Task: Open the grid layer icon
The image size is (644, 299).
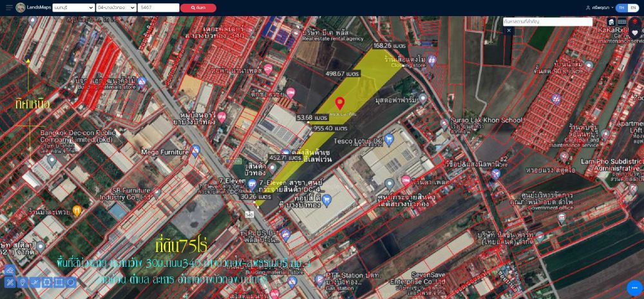Action: (x=622, y=22)
